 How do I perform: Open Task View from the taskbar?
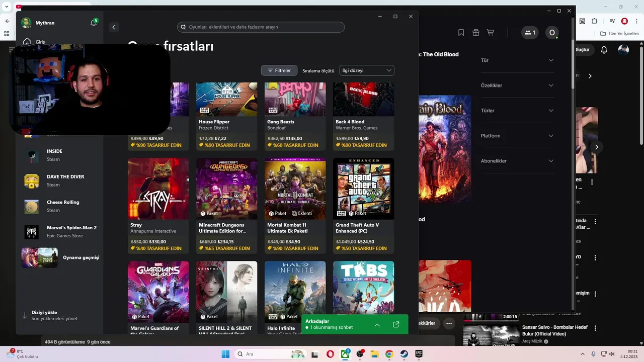tap(314, 354)
